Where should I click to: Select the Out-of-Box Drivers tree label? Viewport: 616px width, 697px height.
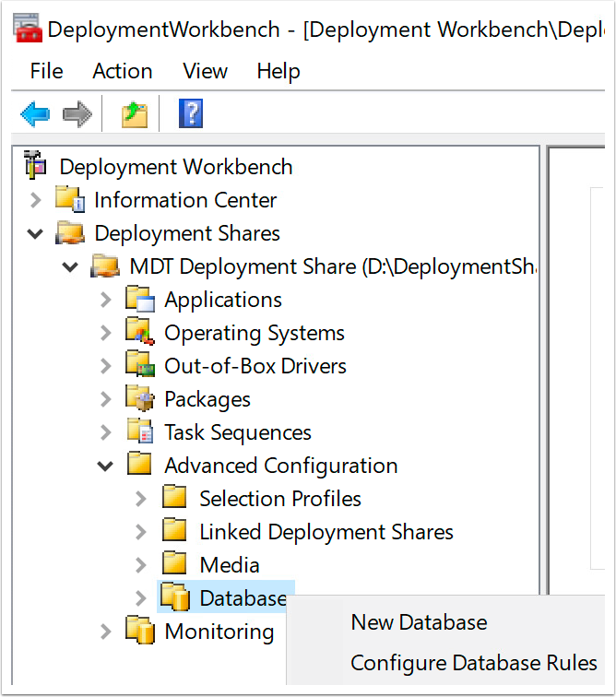(x=255, y=366)
